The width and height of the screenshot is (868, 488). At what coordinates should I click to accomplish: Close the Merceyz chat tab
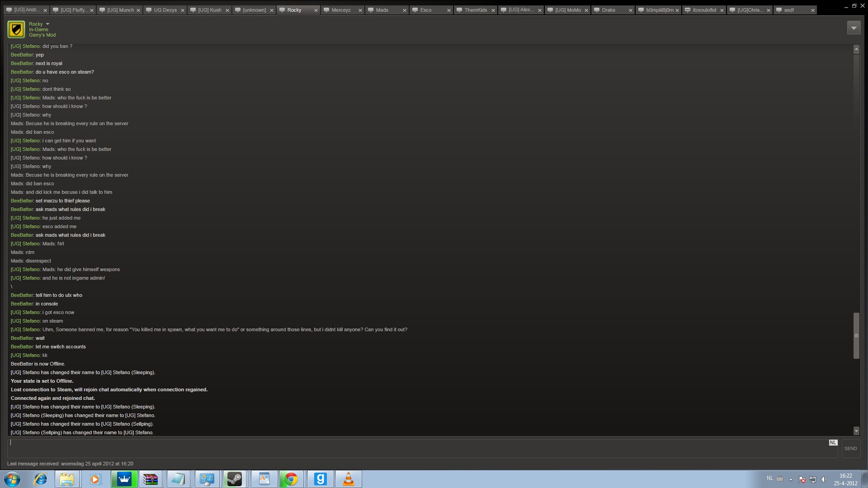(x=360, y=10)
